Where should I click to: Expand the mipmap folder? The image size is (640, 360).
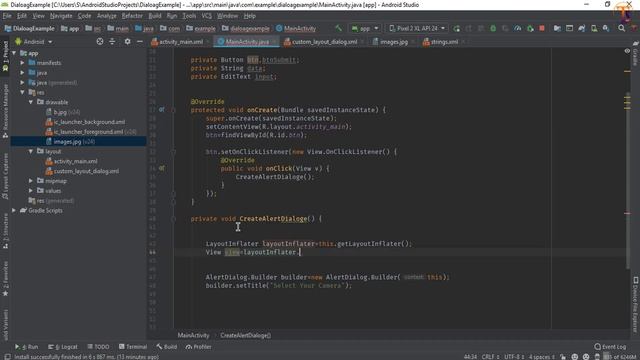31,181
